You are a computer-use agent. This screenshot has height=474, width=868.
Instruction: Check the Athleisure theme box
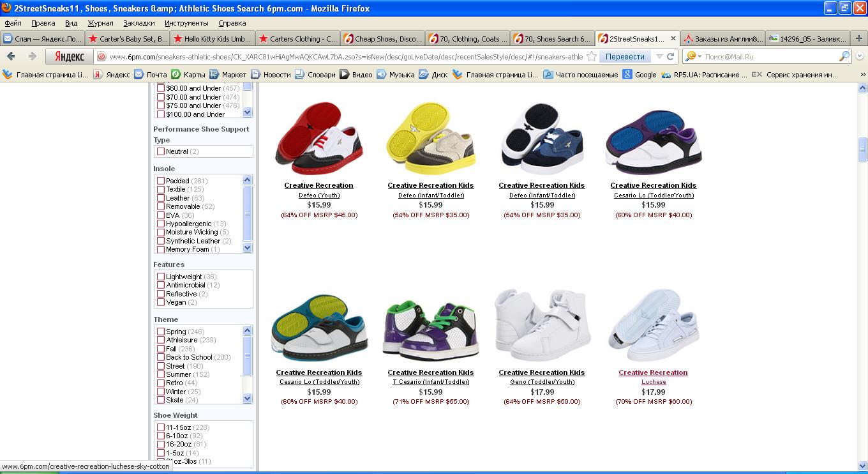coord(161,340)
